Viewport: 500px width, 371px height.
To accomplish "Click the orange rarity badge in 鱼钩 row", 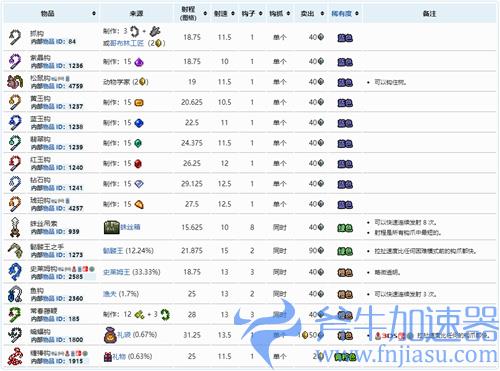I will (x=345, y=294).
